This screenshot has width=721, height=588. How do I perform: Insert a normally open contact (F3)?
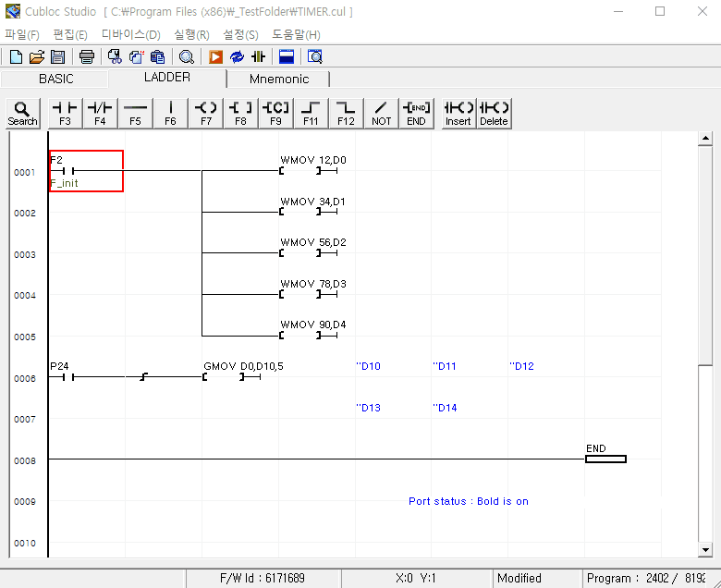[65, 113]
